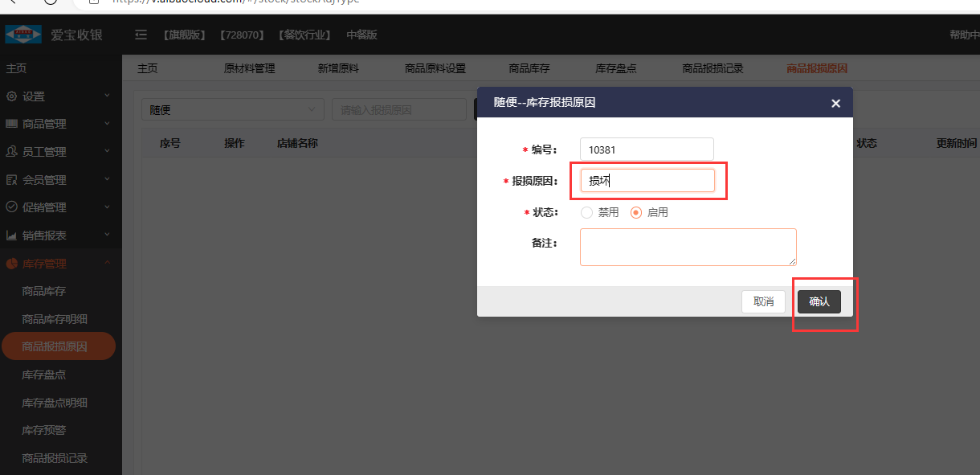This screenshot has height=475, width=980.
Task: Click into the 备注 text area
Action: pyautogui.click(x=688, y=247)
